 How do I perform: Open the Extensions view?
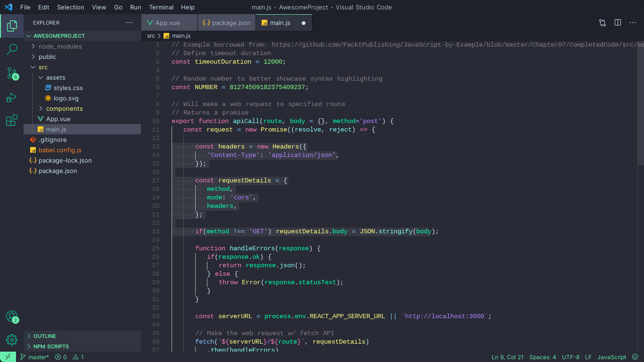click(12, 121)
